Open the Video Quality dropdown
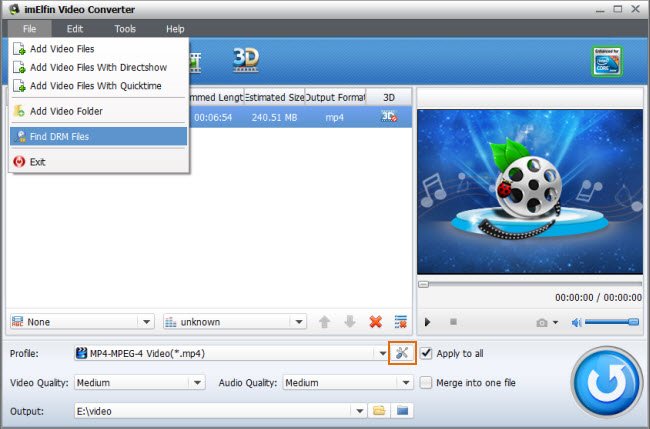This screenshot has width=650, height=429. coord(198,382)
